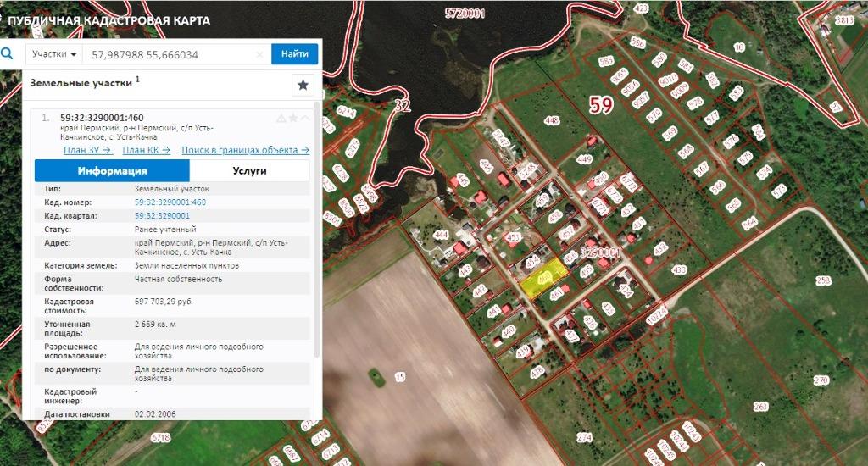Click parcel label 586 on the map
Image resolution: width=868 pixels, height=466 pixels.
coord(637,42)
